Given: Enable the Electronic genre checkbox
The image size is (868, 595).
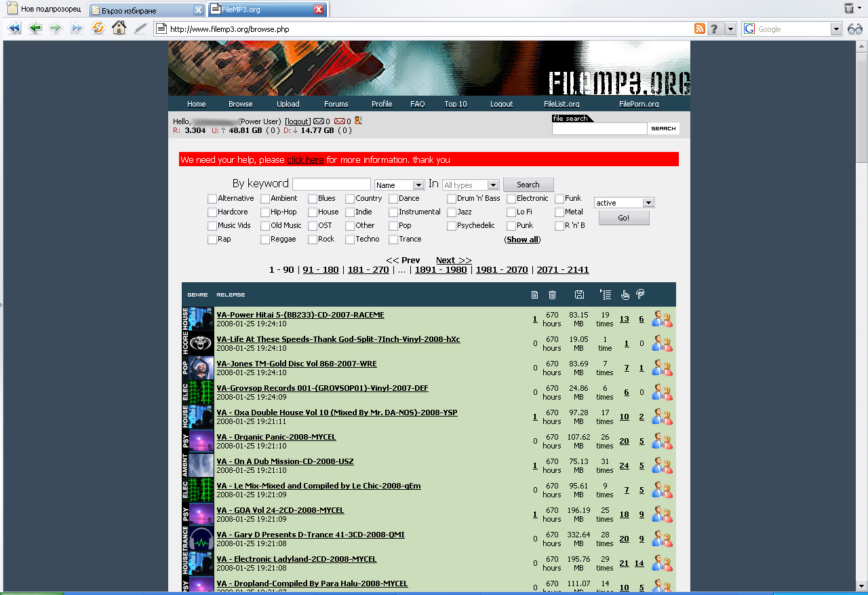Looking at the screenshot, I should 511,199.
